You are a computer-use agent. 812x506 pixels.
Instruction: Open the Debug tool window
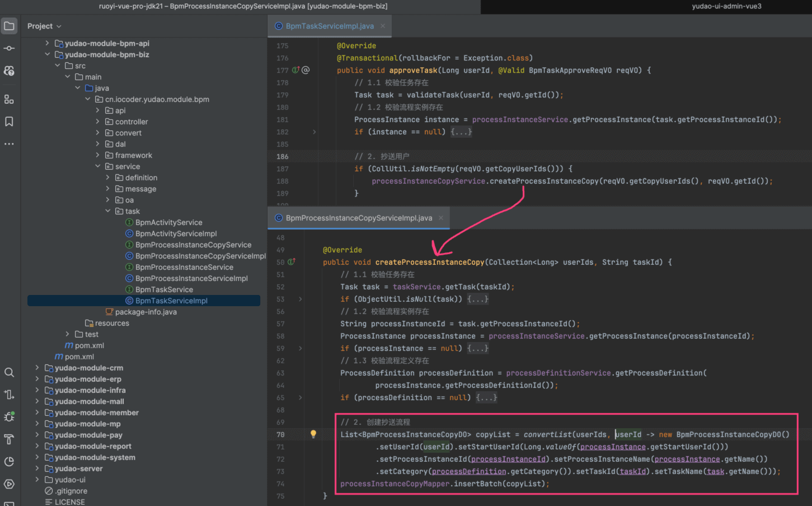click(x=9, y=417)
